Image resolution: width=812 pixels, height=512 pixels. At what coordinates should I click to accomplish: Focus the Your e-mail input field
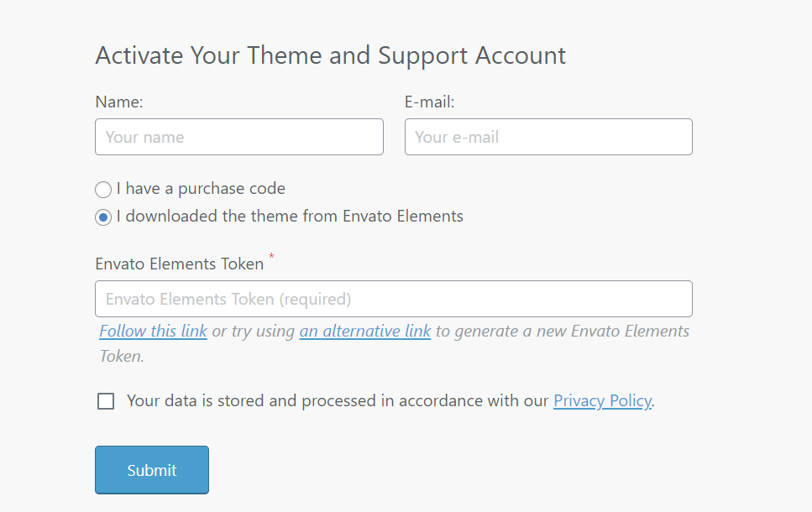[x=548, y=137]
